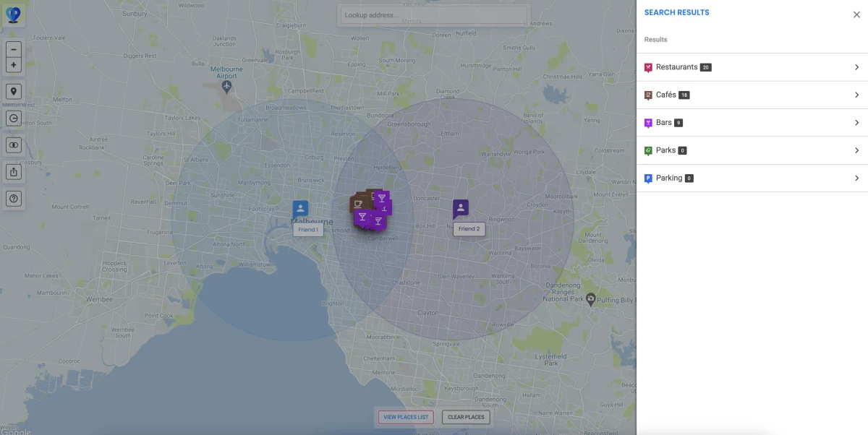Click the Melbourne Airport plane icon on map
The height and width of the screenshot is (435, 868).
(x=227, y=87)
